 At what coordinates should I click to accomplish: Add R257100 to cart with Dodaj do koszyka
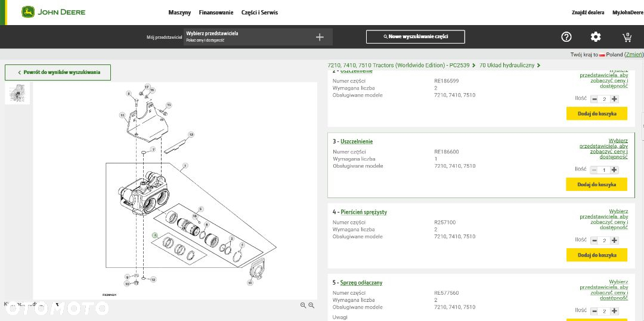click(x=597, y=255)
